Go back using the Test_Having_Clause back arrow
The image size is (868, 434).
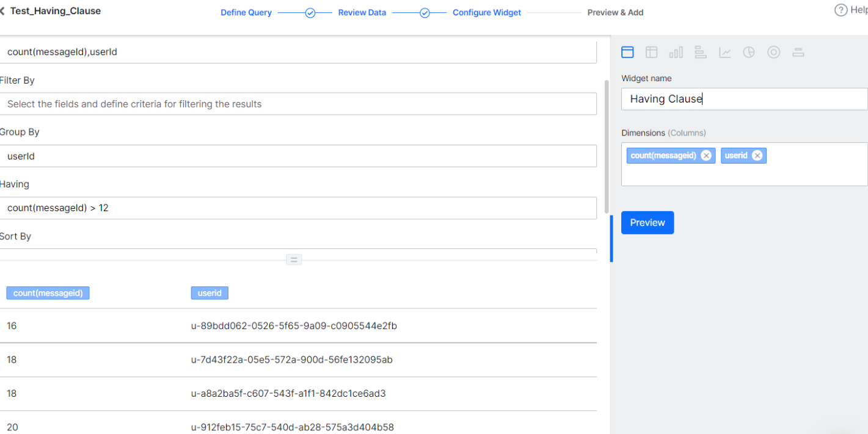click(5, 10)
